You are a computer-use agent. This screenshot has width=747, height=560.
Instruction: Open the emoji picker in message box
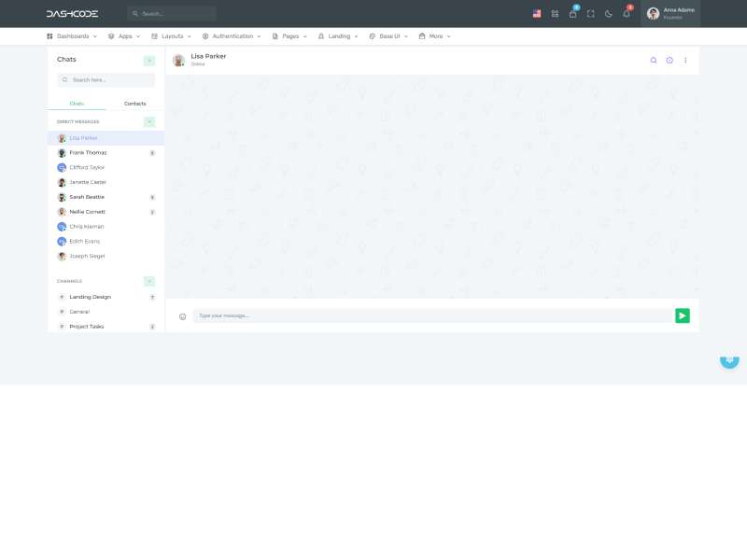[182, 316]
